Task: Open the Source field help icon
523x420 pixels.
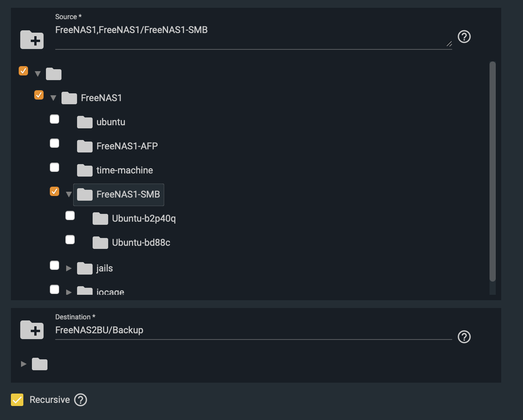Action: click(x=464, y=37)
